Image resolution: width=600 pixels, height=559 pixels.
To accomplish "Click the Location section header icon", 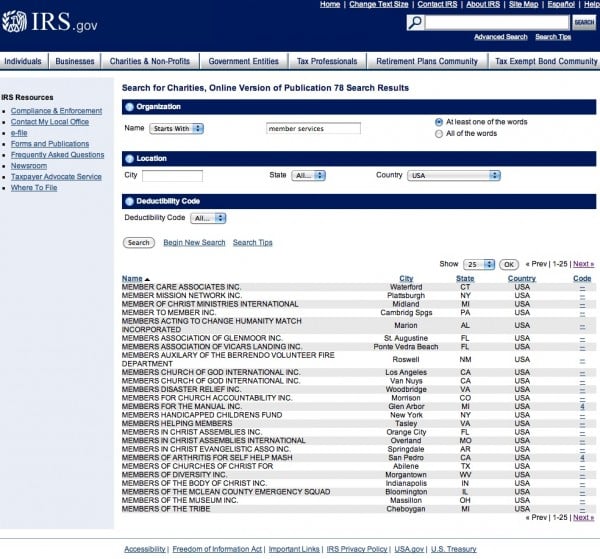I will 129,158.
